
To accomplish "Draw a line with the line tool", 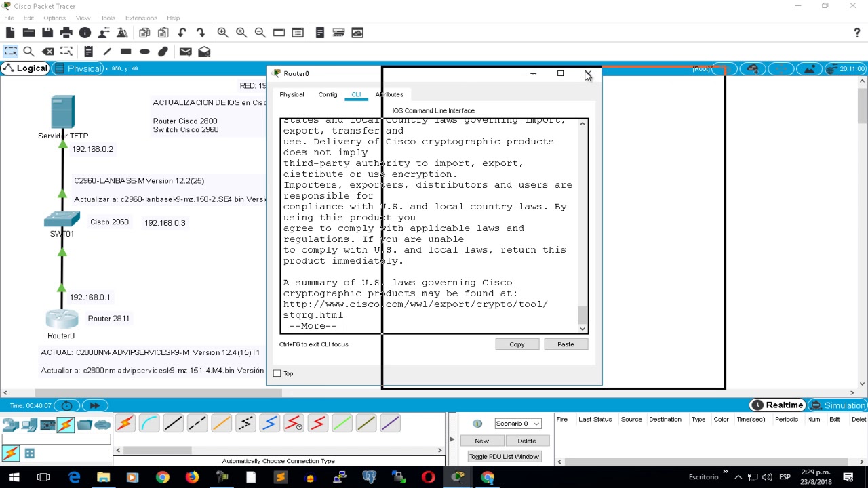I will [x=107, y=52].
